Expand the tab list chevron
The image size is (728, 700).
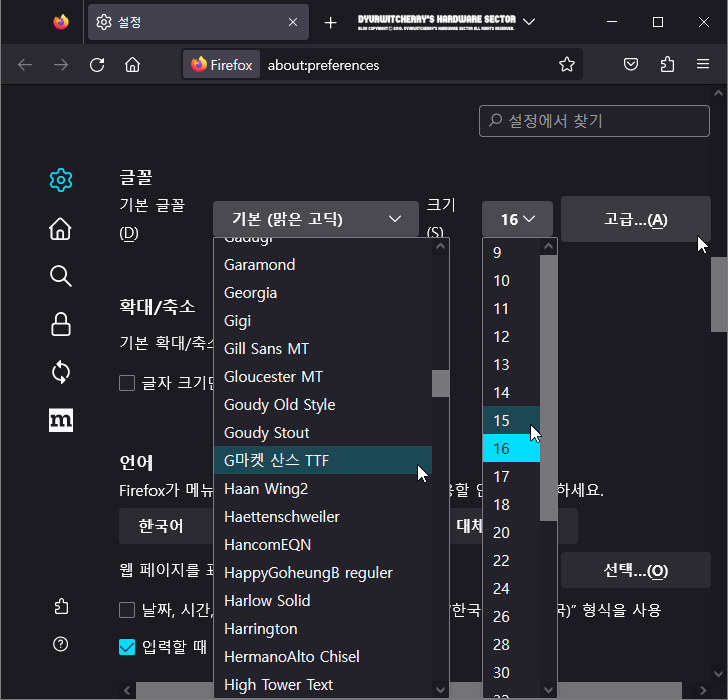click(x=529, y=22)
